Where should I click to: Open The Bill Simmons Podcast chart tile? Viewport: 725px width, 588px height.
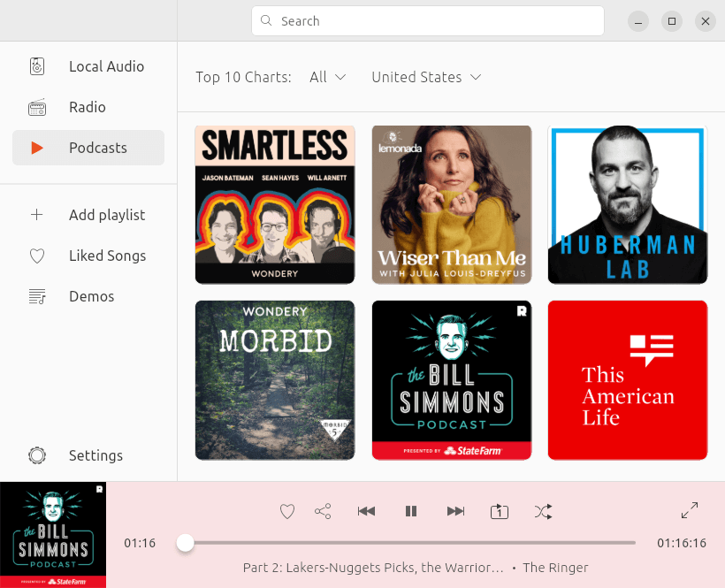452,380
